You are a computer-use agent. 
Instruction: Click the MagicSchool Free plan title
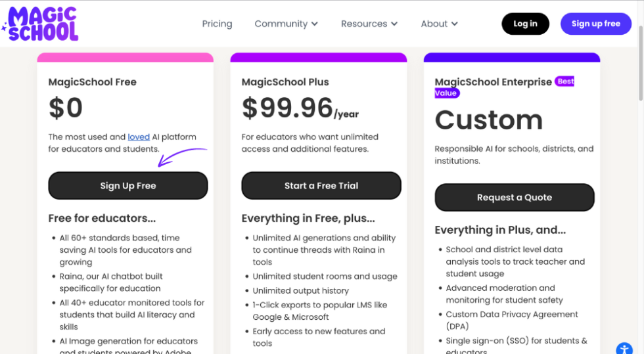click(93, 82)
